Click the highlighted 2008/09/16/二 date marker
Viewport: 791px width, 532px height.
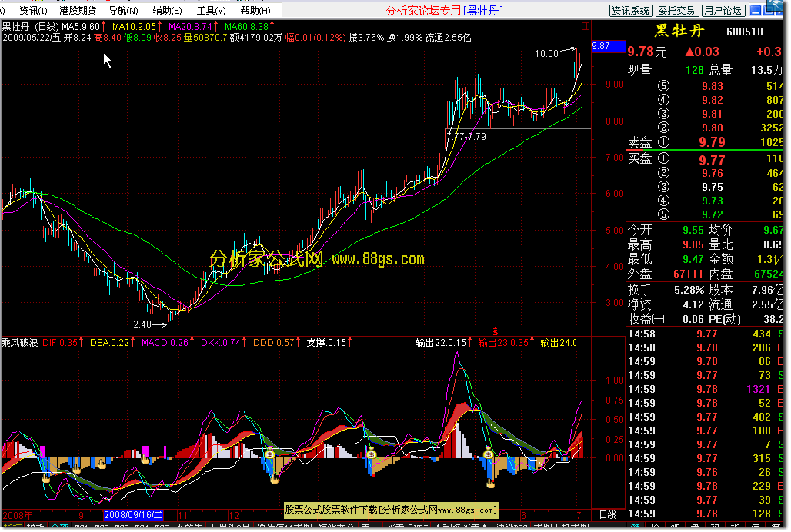(x=133, y=515)
